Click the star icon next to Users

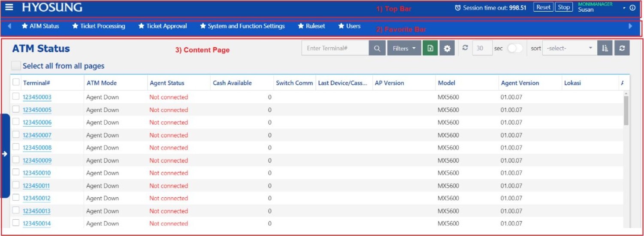[x=341, y=26]
